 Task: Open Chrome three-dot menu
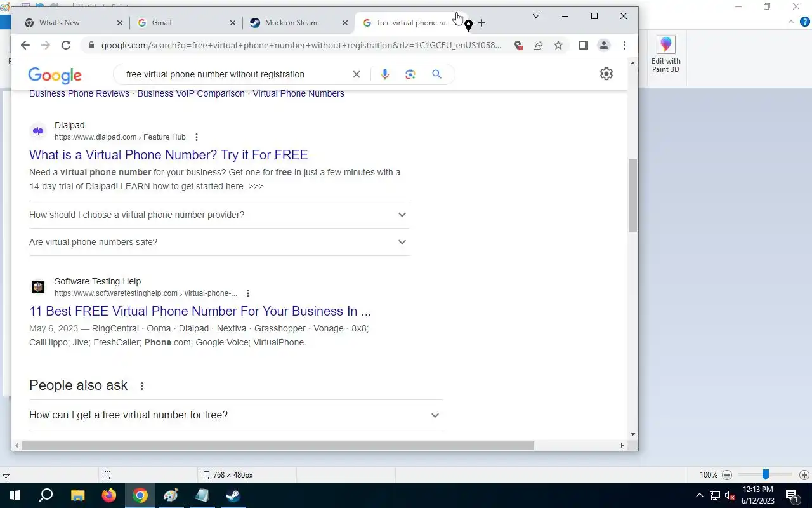tap(624, 45)
